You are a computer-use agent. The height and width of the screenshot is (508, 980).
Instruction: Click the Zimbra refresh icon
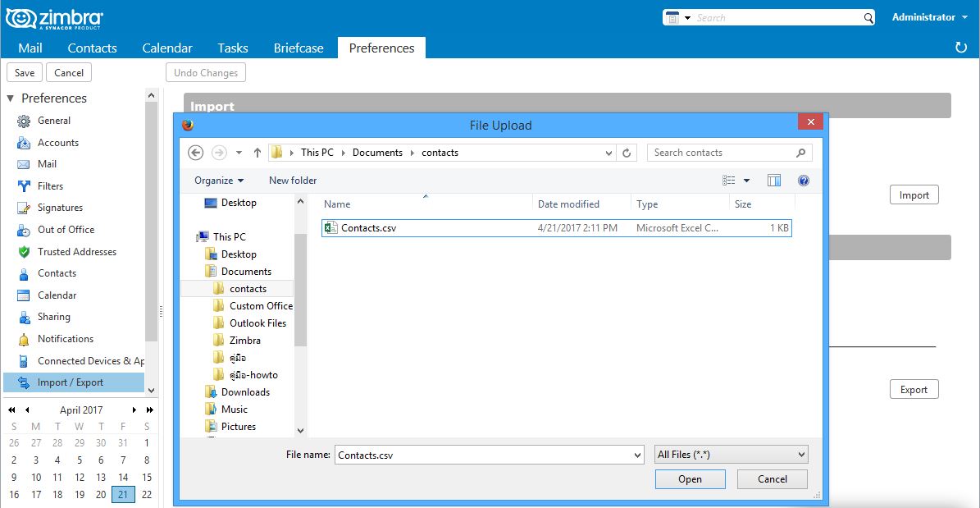point(961,48)
